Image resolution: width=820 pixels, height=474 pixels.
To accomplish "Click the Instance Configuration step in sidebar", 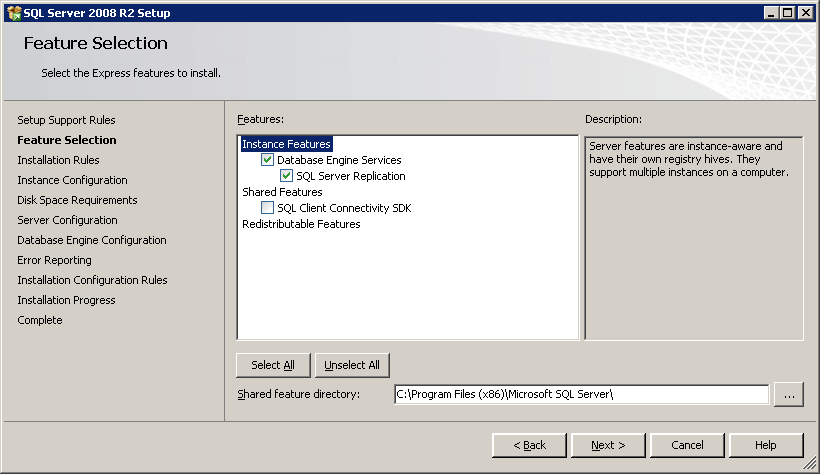I will (72, 180).
